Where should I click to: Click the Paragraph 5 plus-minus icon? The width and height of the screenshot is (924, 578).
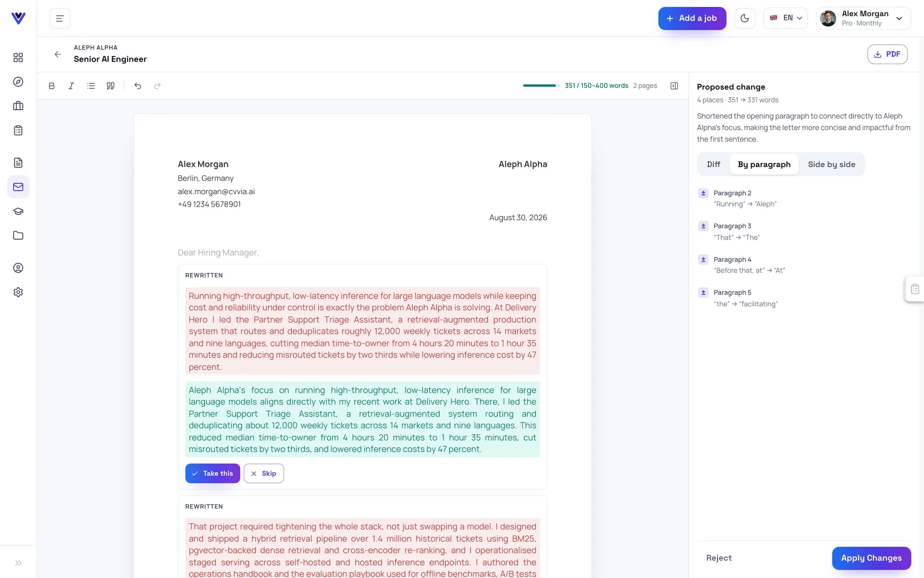tap(703, 292)
